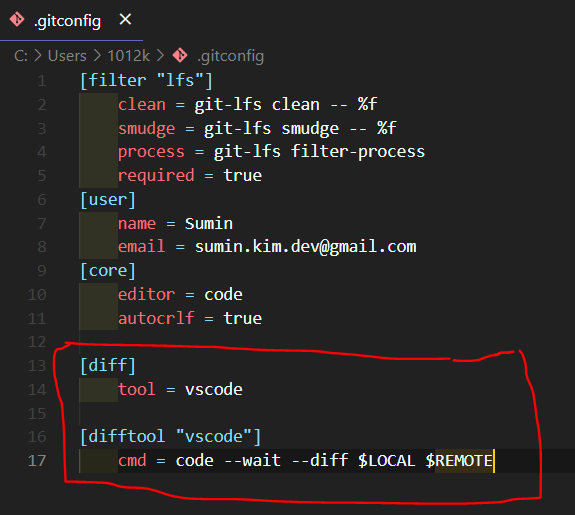Click the .gitconfig breadcrumb file entry
This screenshot has height=515, width=575.
point(230,56)
